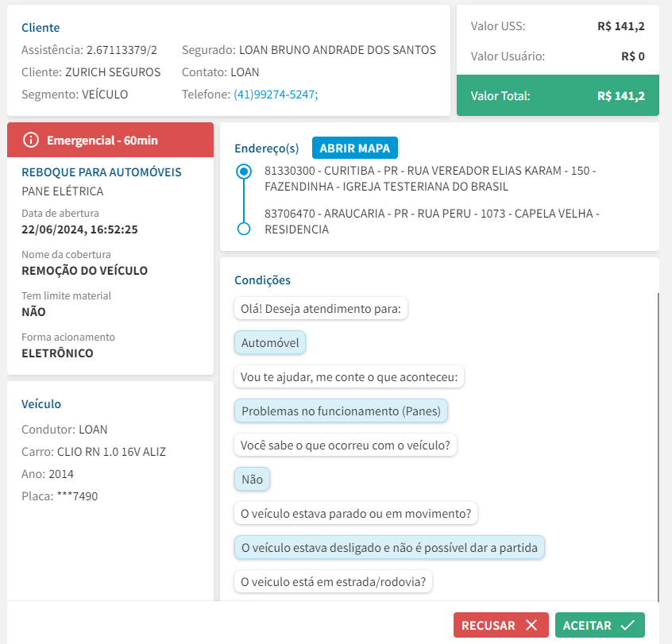This screenshot has height=644, width=672.
Task: Click the Emergencial alert info icon
Action: 31,141
